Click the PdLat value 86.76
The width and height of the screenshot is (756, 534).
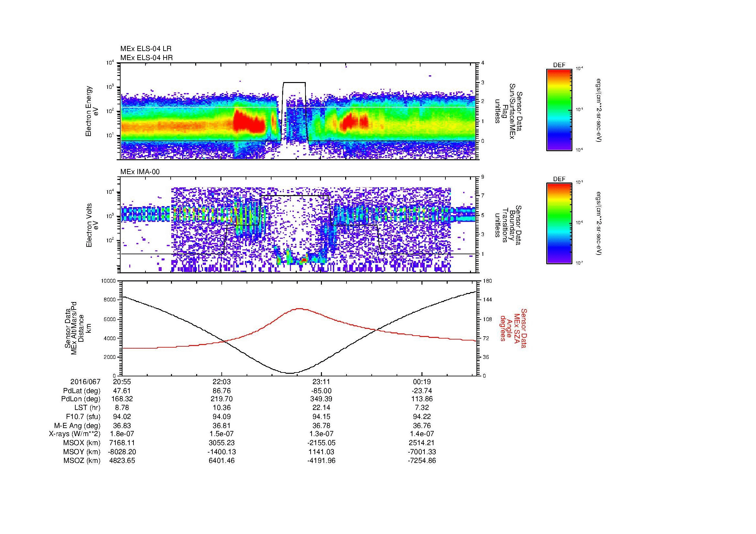(x=222, y=391)
